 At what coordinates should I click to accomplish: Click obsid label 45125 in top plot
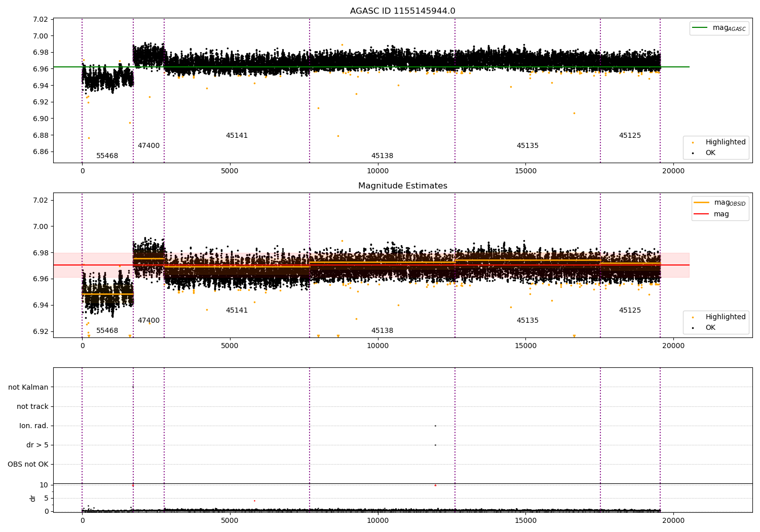(x=630, y=136)
